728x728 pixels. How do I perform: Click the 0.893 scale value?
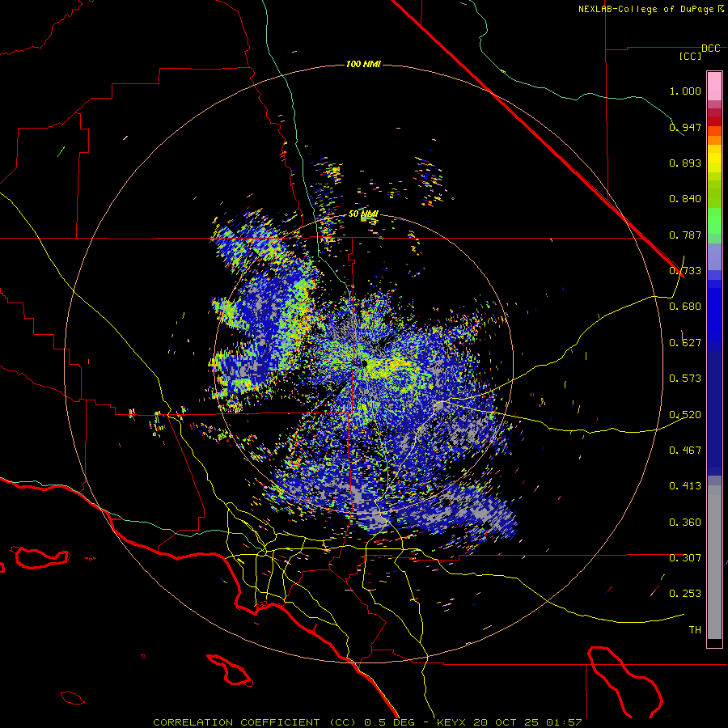[x=685, y=163]
